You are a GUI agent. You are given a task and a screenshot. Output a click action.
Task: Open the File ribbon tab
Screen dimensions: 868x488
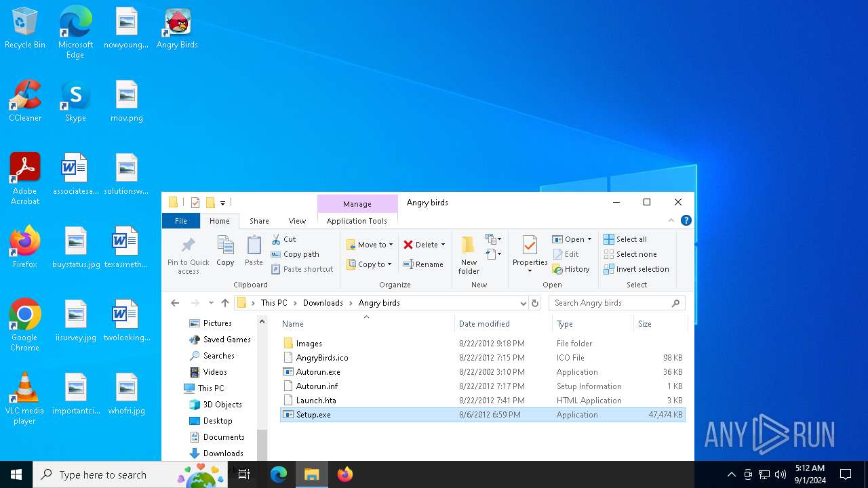(x=181, y=221)
